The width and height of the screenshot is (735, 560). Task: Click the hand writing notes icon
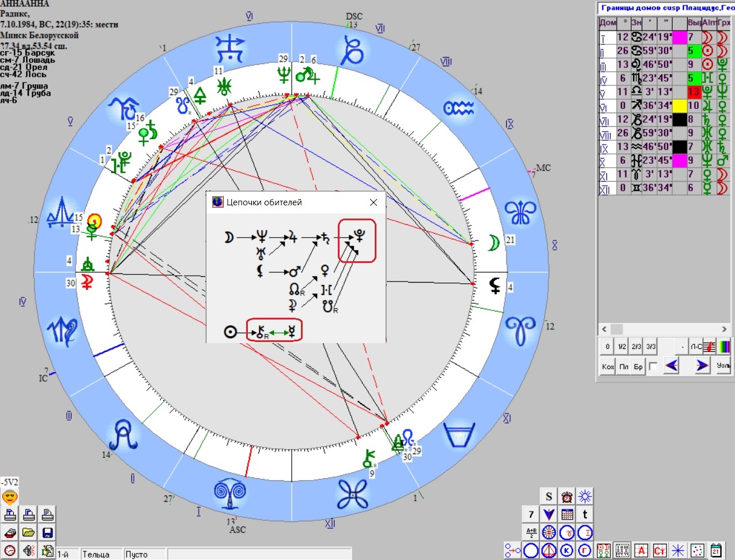[x=47, y=551]
